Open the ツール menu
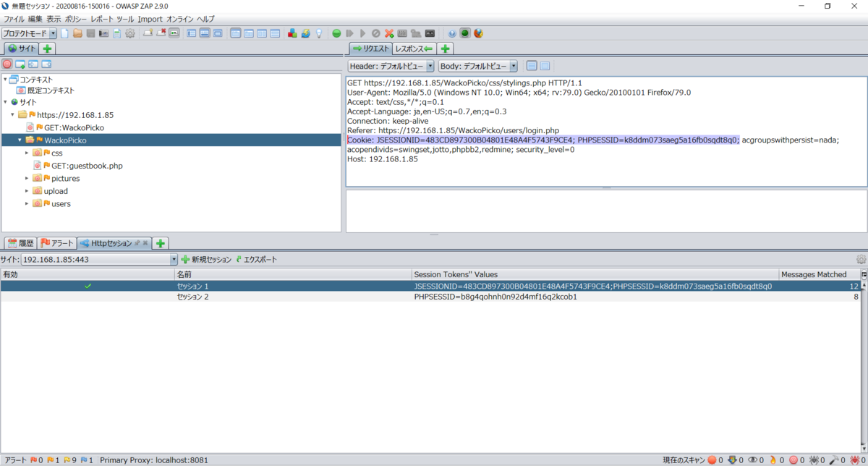This screenshot has width=868, height=466. 125,19
